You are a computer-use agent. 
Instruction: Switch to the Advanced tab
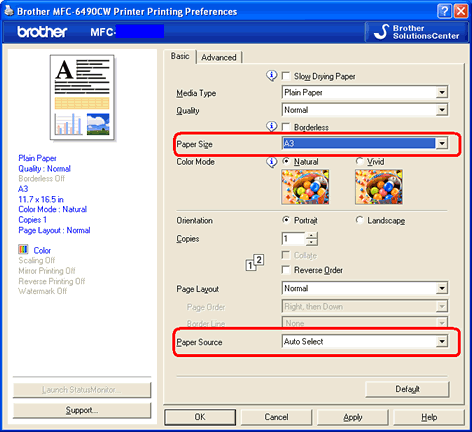point(219,57)
